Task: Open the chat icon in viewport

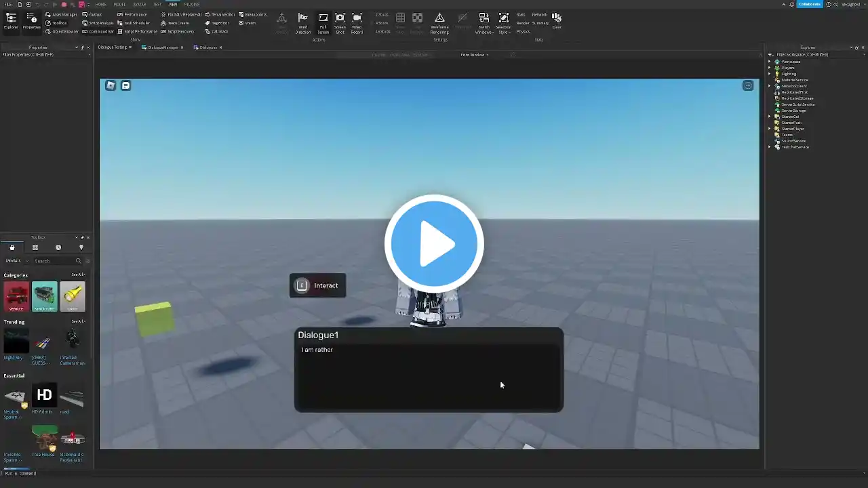Action: pyautogui.click(x=125, y=85)
